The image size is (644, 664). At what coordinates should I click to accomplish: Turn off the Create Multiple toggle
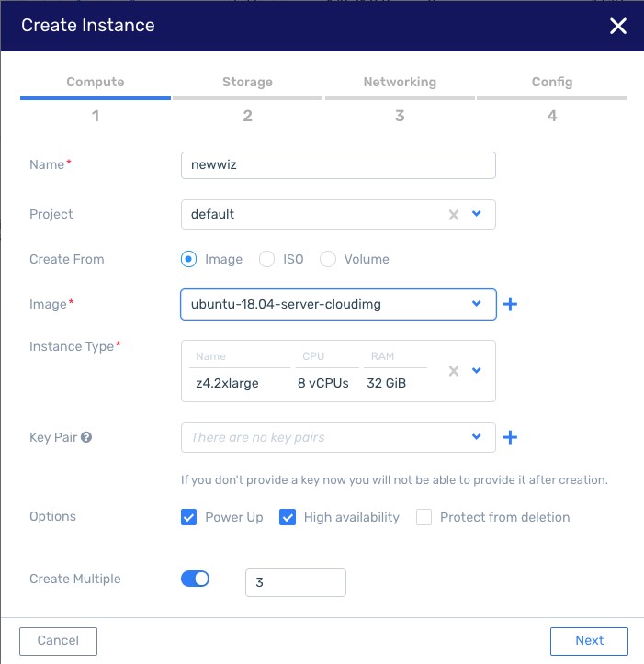pos(195,579)
